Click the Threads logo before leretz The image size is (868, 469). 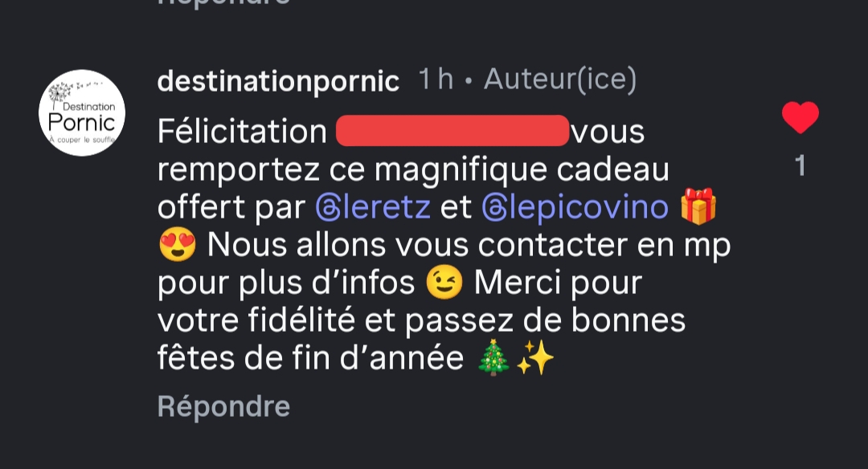[327, 208]
